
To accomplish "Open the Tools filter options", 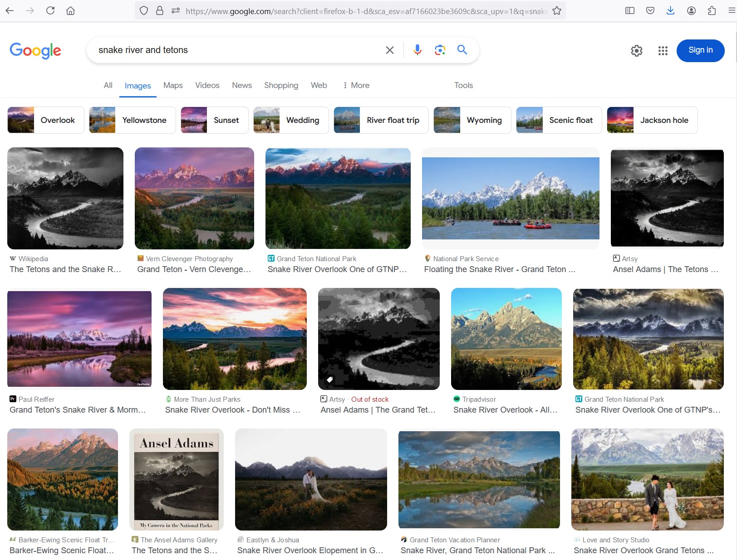I will click(x=463, y=85).
